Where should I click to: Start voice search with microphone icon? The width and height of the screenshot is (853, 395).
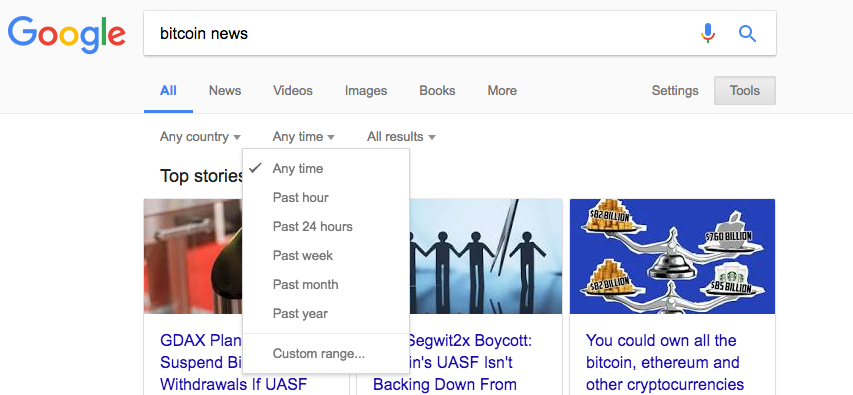tap(708, 34)
